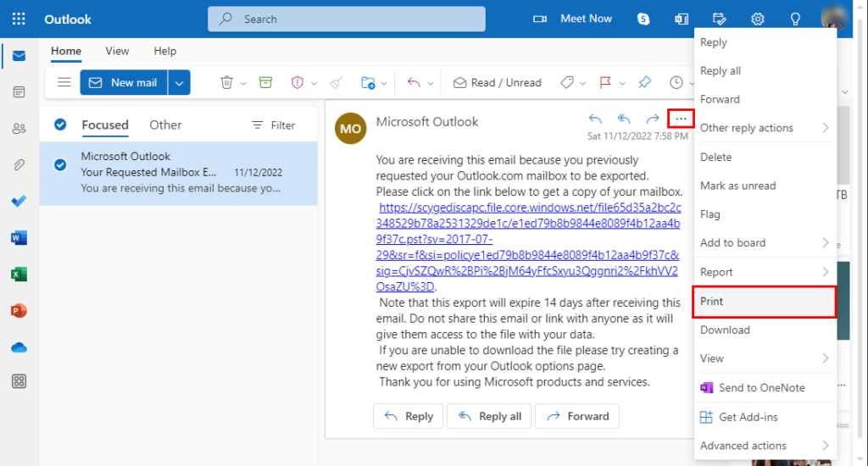Expand the Advanced actions submenu

pyautogui.click(x=764, y=446)
